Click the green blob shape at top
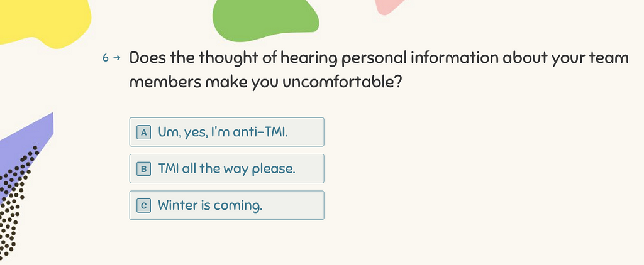The image size is (644, 265). click(x=265, y=18)
